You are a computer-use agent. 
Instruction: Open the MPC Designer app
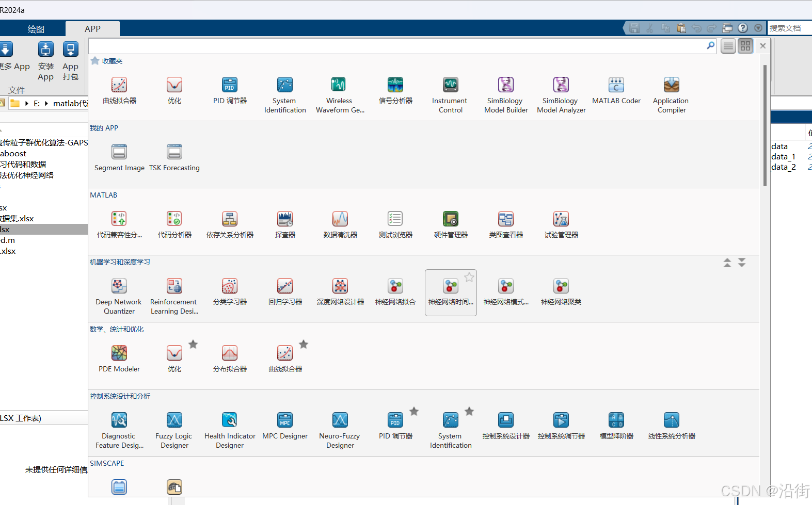(x=285, y=426)
